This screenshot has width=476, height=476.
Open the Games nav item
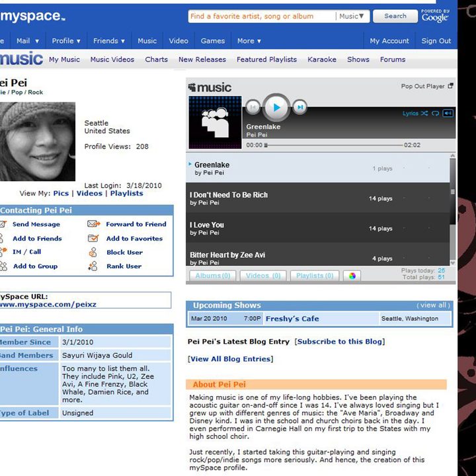[213, 41]
